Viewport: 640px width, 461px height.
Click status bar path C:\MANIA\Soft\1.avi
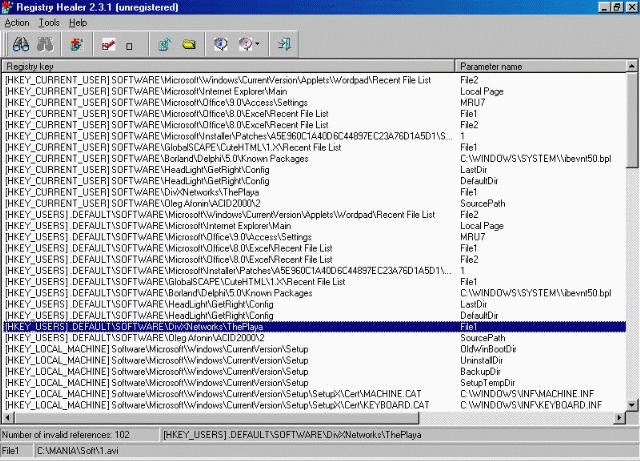pyautogui.click(x=78, y=451)
